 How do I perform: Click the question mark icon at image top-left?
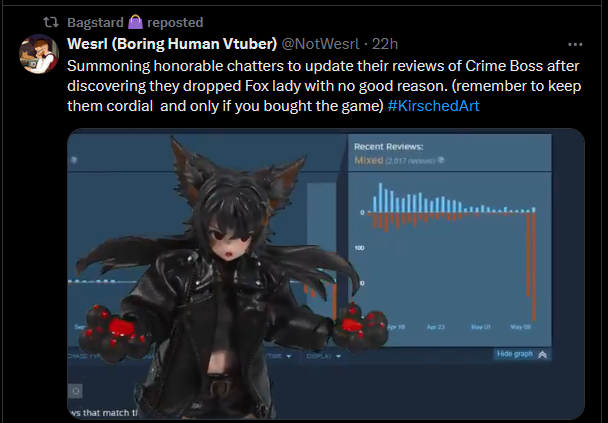tap(74, 160)
